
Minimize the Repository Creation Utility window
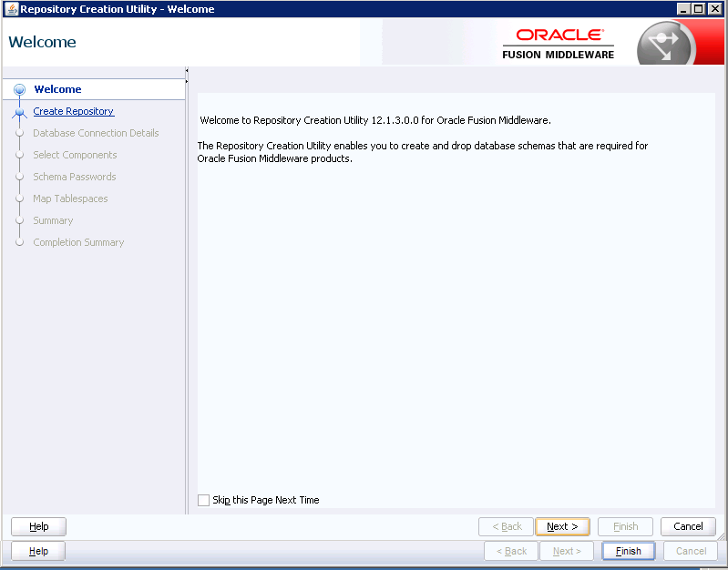click(683, 9)
